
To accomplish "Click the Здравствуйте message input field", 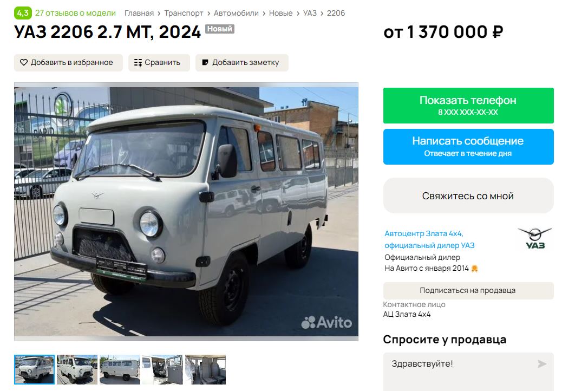I will point(468,372).
